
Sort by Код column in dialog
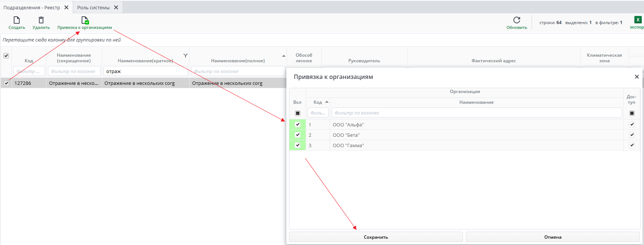click(318, 102)
